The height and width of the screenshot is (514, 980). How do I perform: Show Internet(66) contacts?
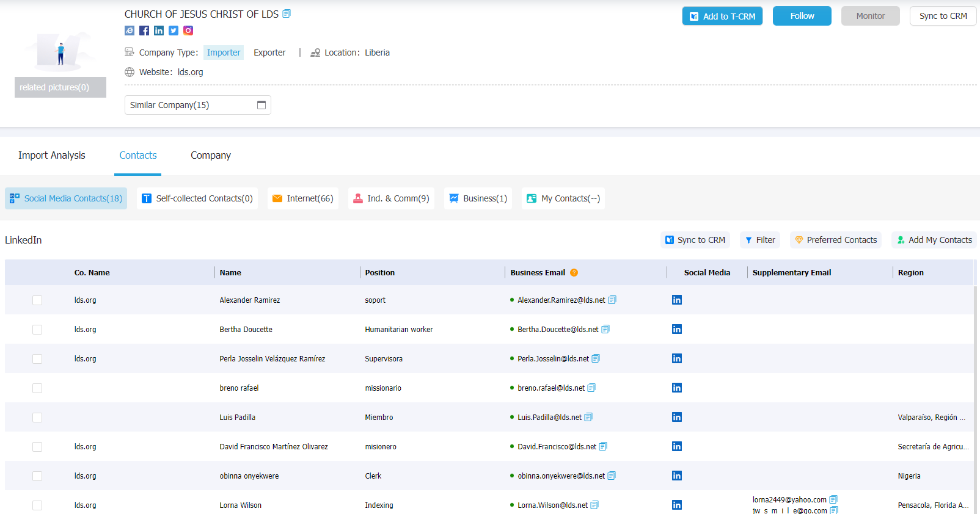(303, 198)
